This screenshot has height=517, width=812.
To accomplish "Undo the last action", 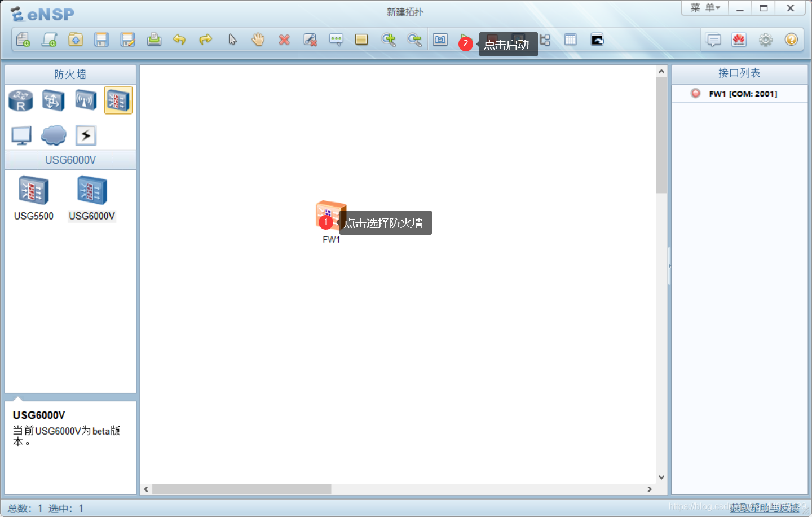I will click(x=179, y=40).
